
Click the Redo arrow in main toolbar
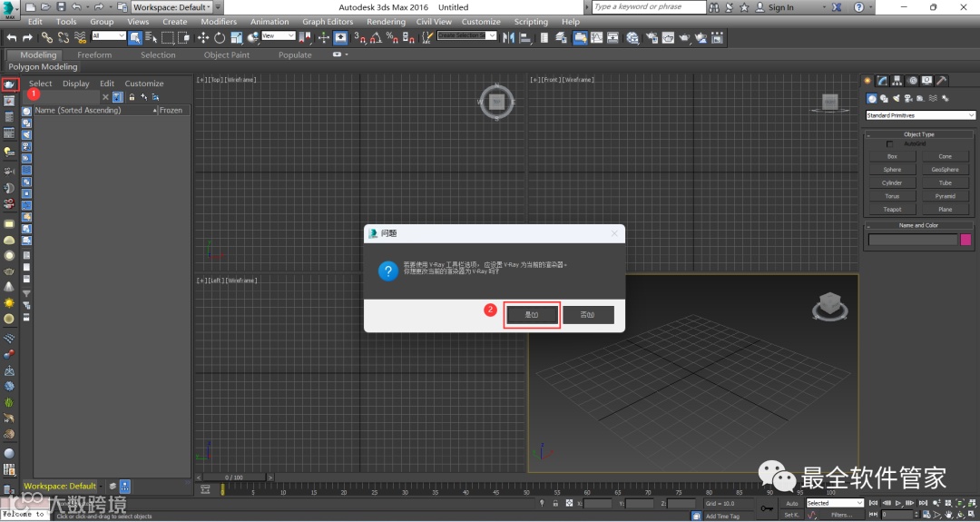coord(27,38)
